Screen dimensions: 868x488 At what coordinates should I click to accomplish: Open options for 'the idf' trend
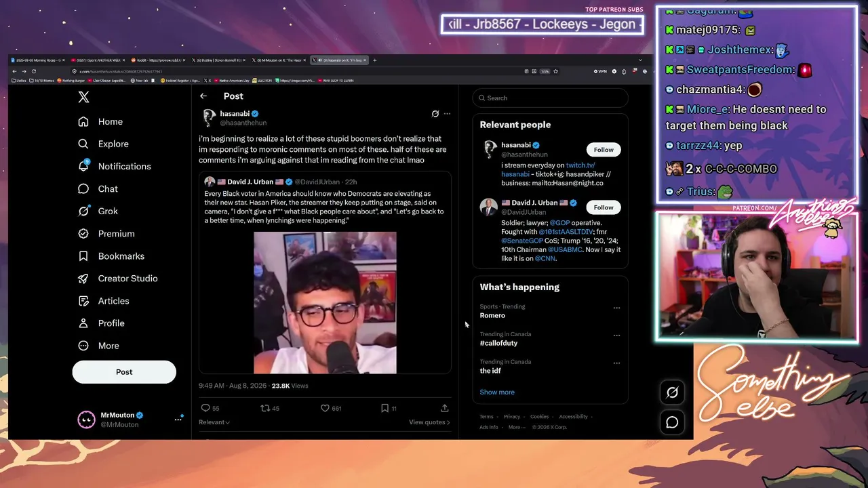pos(616,363)
